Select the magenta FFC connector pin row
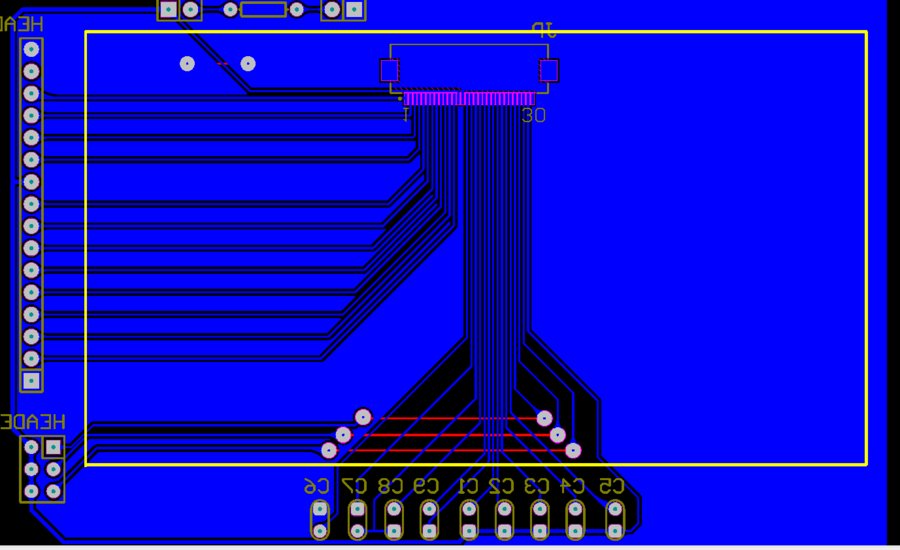The width and height of the screenshot is (900, 550). (469, 98)
